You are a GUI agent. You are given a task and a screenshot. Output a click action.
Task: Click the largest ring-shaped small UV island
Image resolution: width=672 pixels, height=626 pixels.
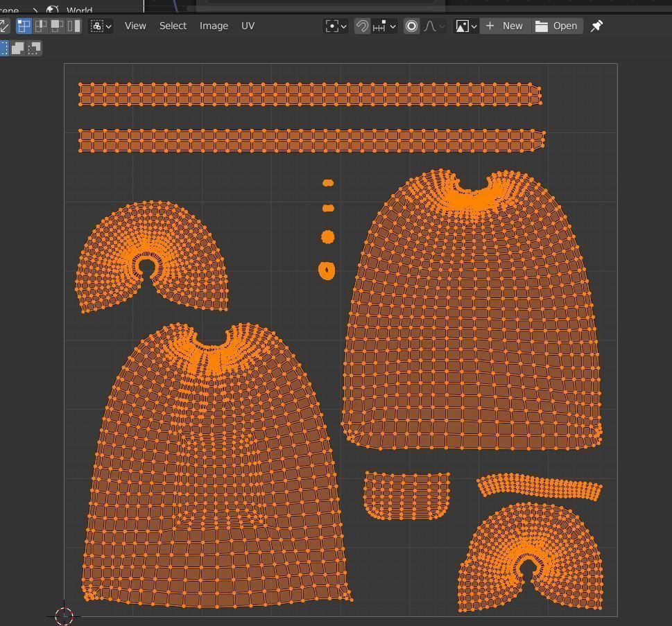pyautogui.click(x=327, y=270)
